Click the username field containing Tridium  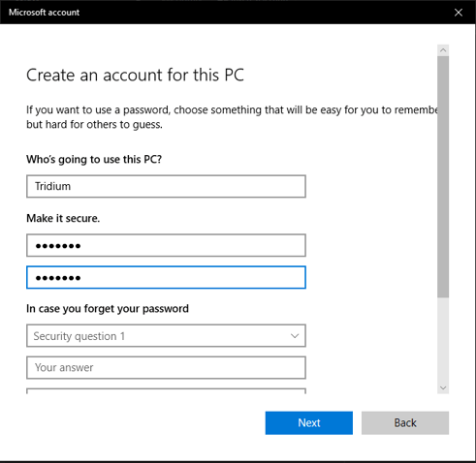(x=166, y=186)
